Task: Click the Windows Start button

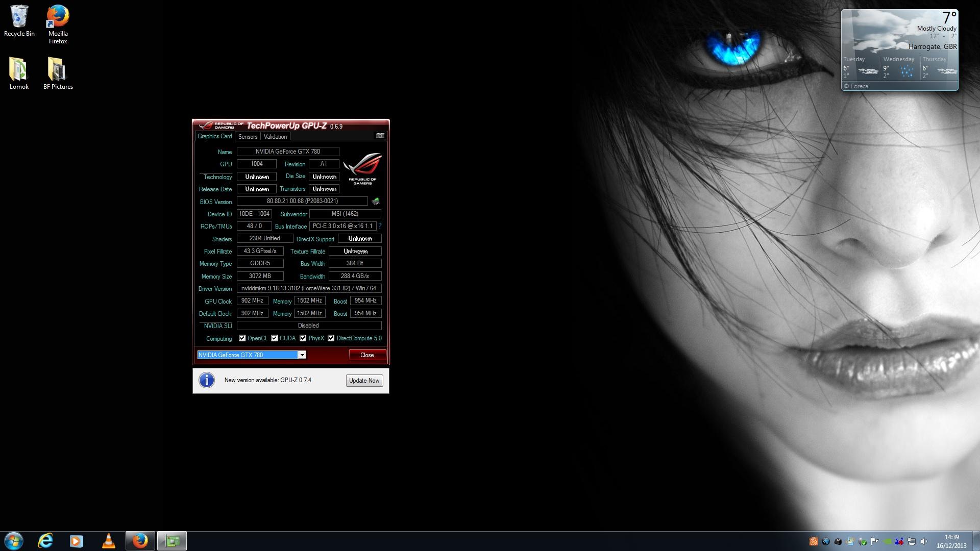Action: click(x=14, y=541)
